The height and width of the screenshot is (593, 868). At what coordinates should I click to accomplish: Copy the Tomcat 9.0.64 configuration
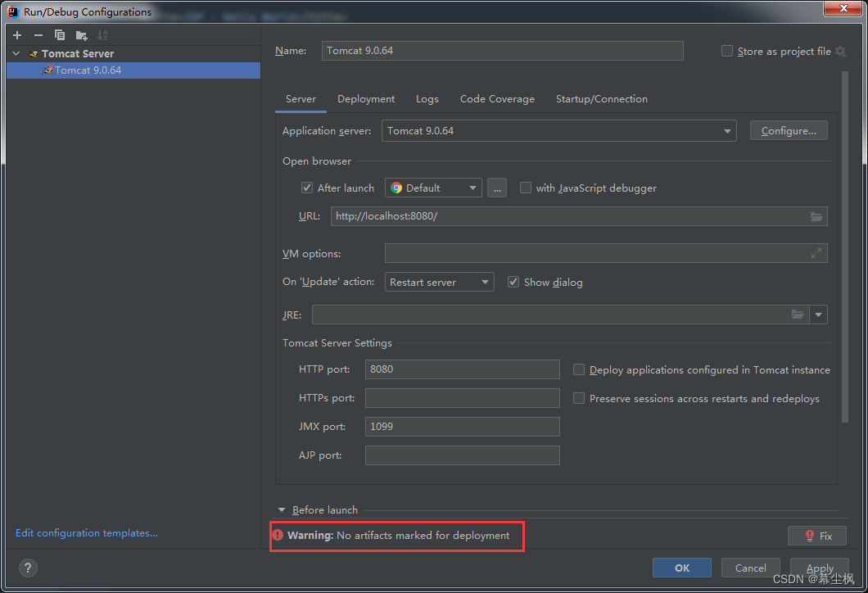tap(58, 35)
